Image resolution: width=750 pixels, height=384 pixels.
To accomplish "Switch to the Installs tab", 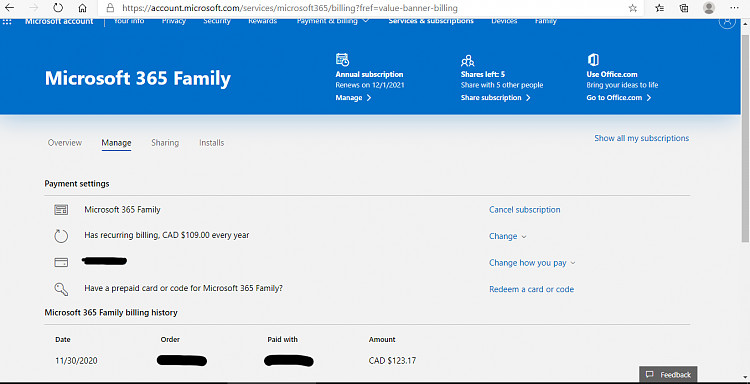I will [211, 143].
